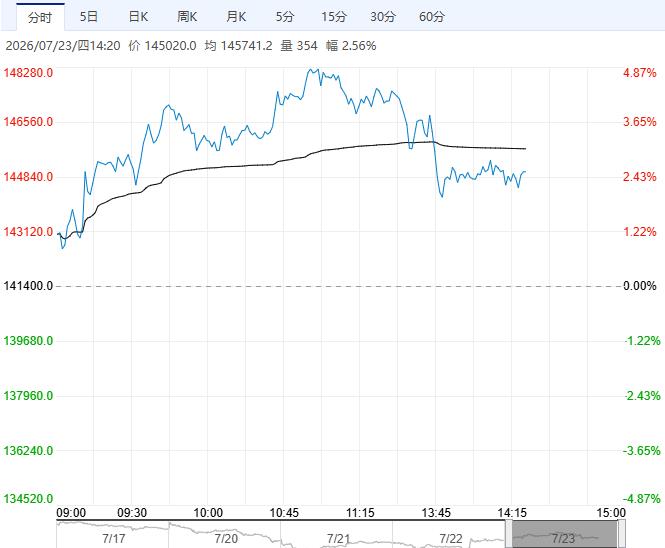
Task: Click the 148280.0 top price axis label
Action: 28,73
